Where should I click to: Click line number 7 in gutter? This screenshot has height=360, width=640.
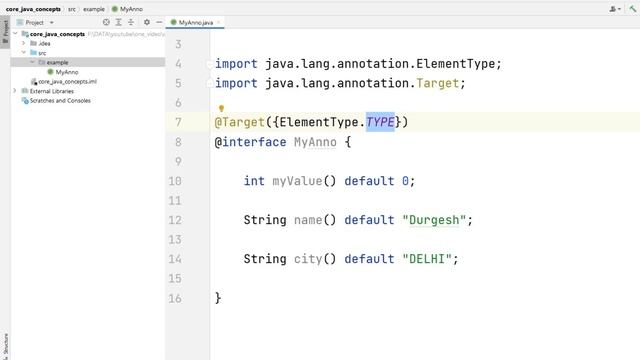click(x=178, y=122)
